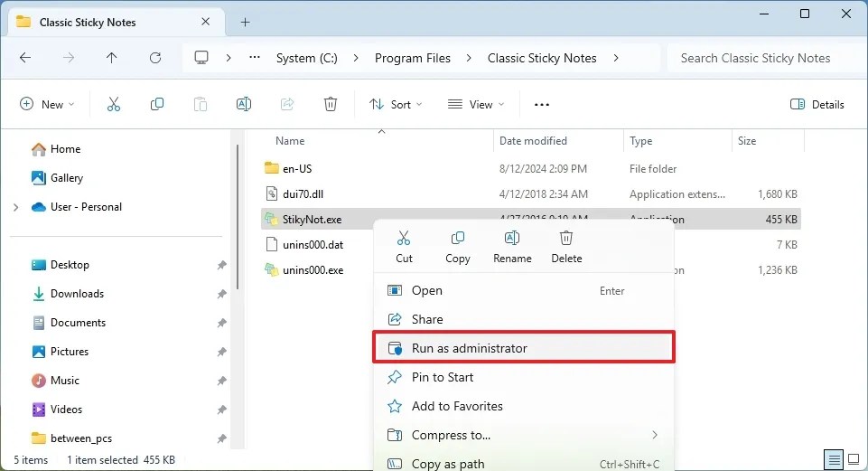Click the Cut icon in the toolbar
Image resolution: width=868 pixels, height=471 pixels.
pyautogui.click(x=114, y=104)
